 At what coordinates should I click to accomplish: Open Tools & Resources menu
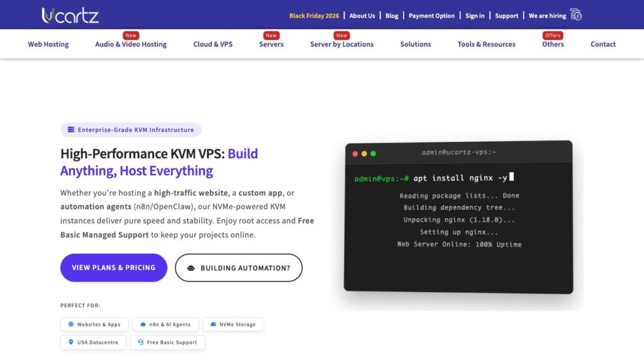(x=486, y=45)
